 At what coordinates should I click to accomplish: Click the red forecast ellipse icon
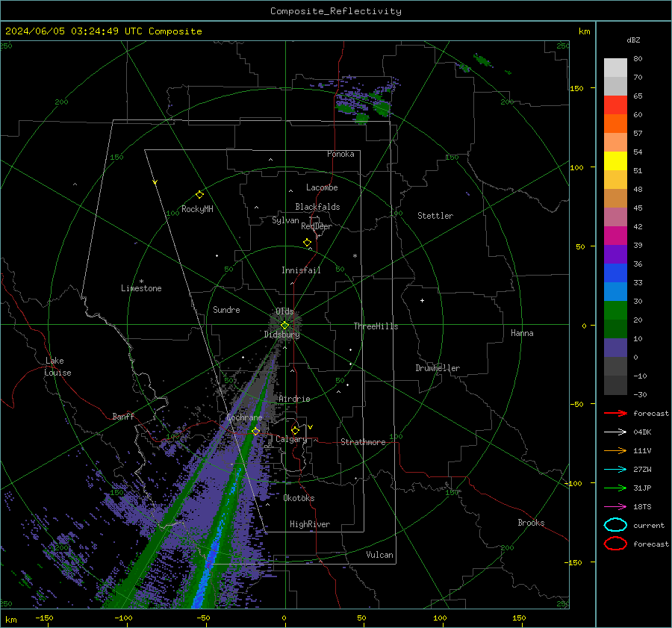coord(615,544)
